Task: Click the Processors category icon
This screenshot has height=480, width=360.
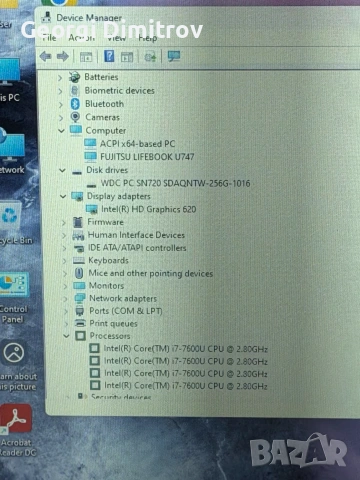Action: (81, 336)
